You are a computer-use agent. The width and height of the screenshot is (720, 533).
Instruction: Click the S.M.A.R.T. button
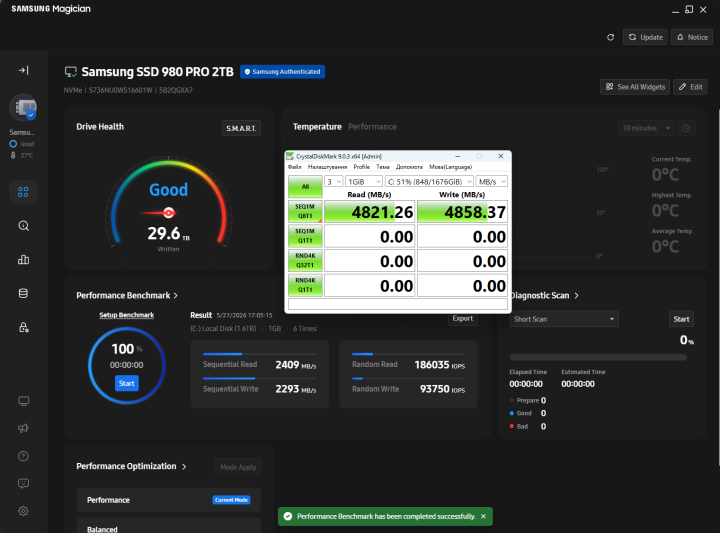point(241,128)
